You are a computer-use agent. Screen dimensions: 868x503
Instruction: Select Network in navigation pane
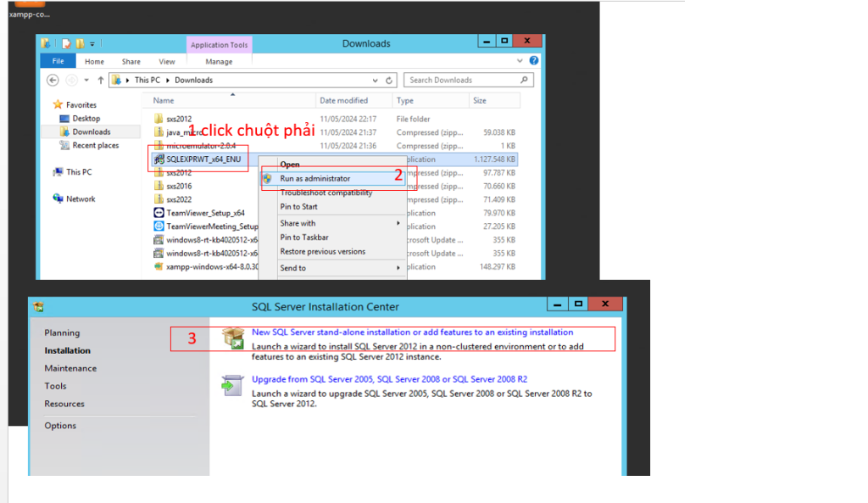click(81, 198)
